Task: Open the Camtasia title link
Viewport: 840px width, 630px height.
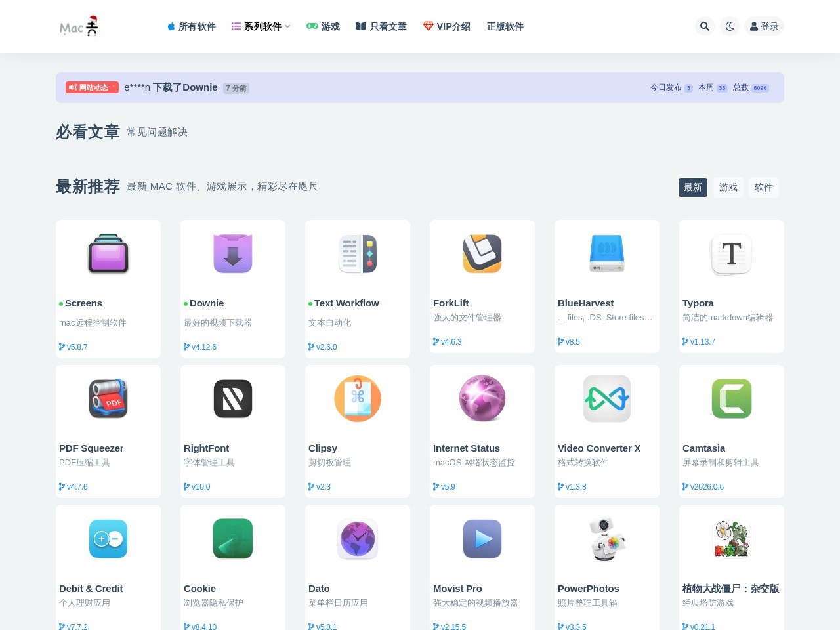Action: click(703, 448)
